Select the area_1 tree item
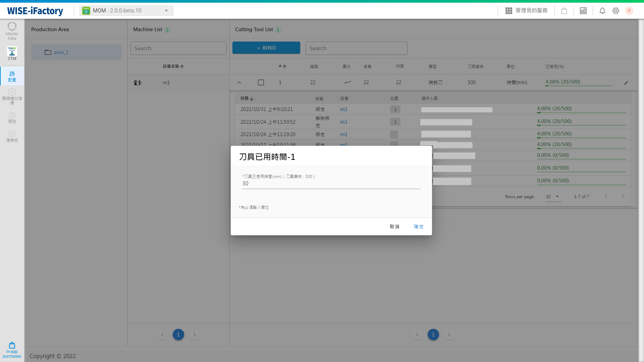This screenshot has height=362, width=644. (x=61, y=52)
